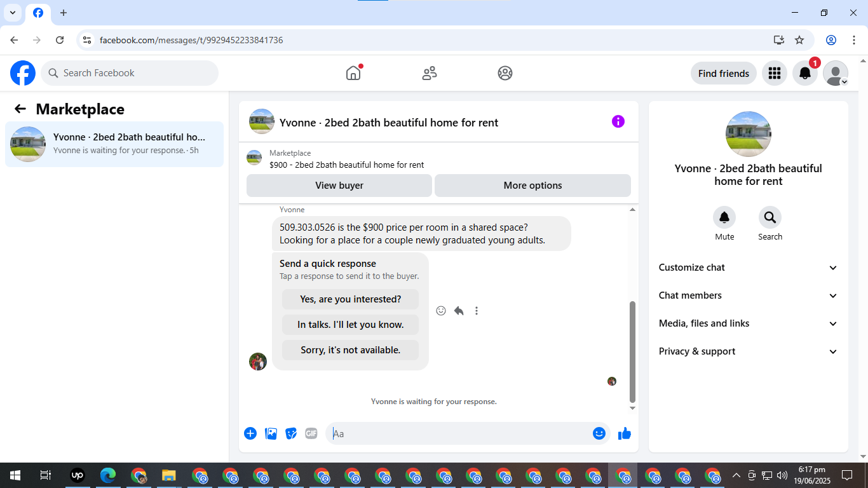Expand Media, files and links section
The width and height of the screenshot is (868, 488).
pos(748,323)
